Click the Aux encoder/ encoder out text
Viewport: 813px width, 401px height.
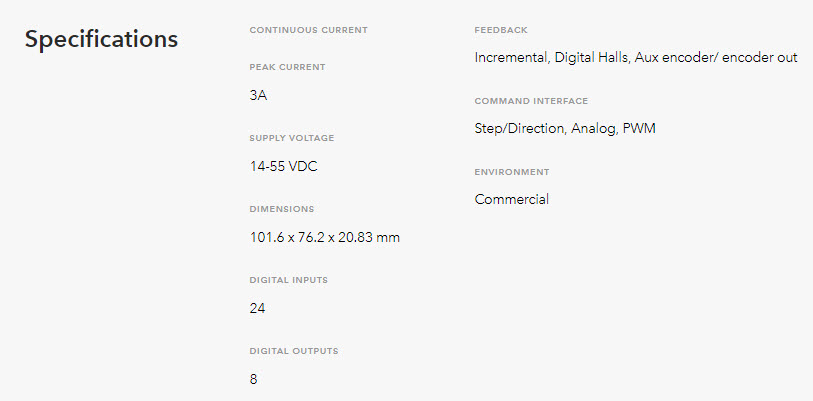pos(716,58)
